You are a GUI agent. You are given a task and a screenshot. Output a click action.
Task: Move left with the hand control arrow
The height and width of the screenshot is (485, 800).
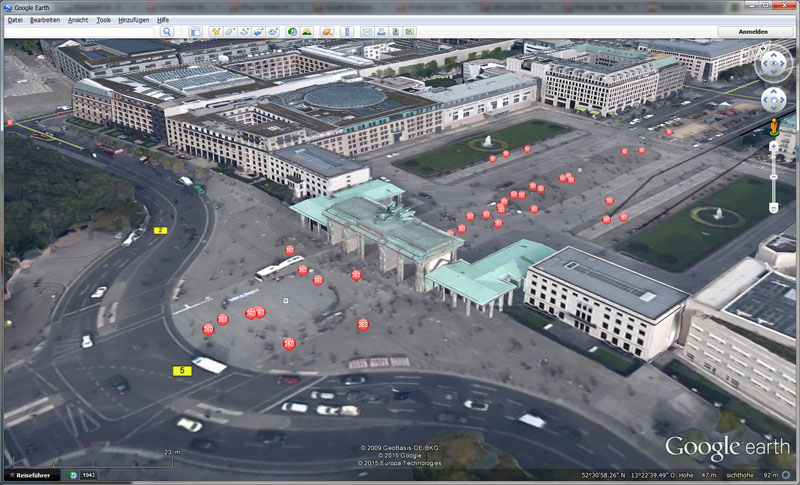pyautogui.click(x=765, y=100)
